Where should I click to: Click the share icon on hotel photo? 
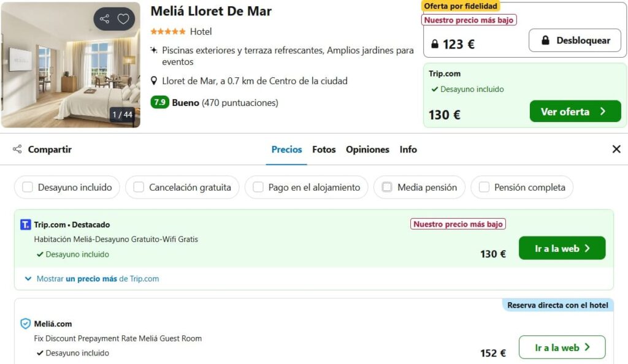coord(104,19)
